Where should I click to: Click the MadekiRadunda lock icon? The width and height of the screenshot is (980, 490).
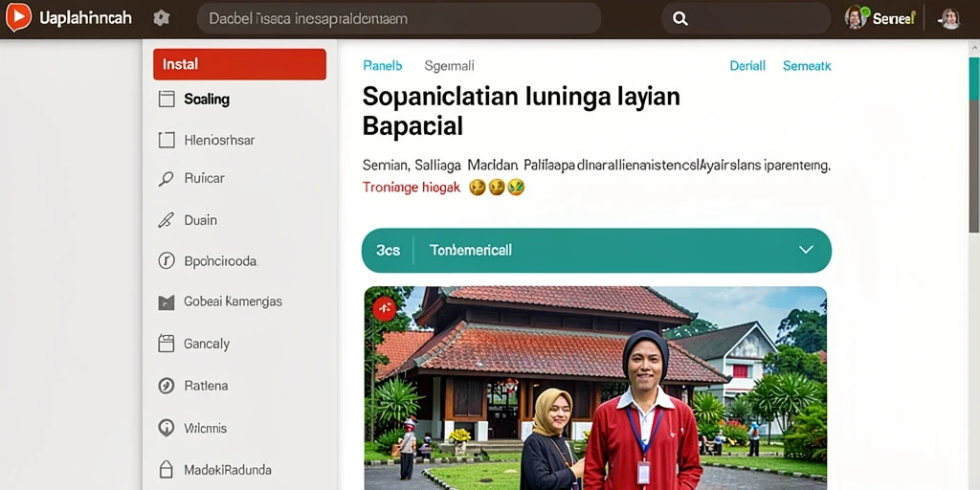click(x=166, y=469)
